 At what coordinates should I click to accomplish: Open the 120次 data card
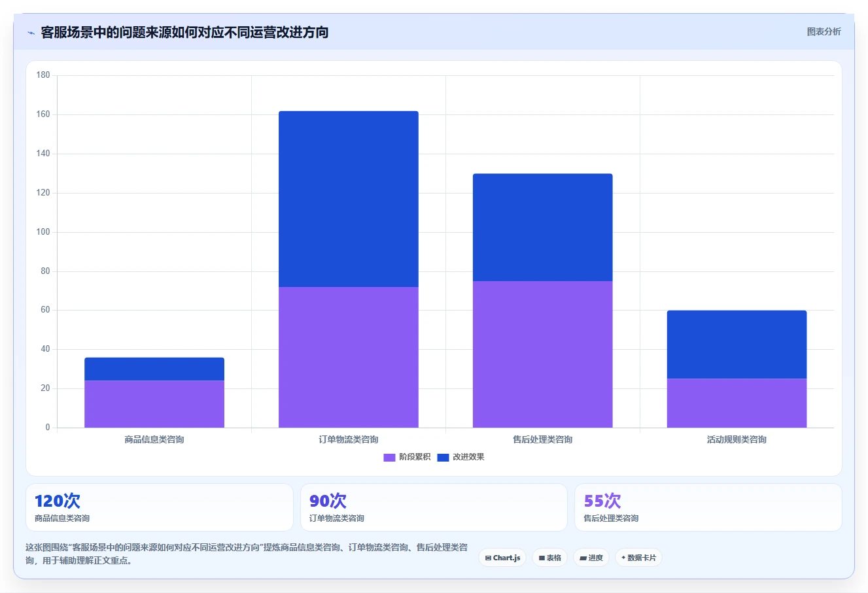click(x=160, y=507)
